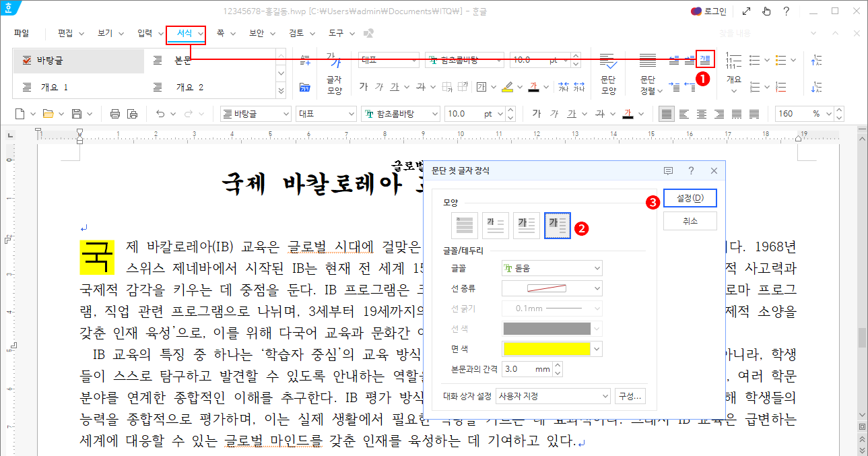
Task: Select the highlight color pen icon
Action: [x=508, y=87]
